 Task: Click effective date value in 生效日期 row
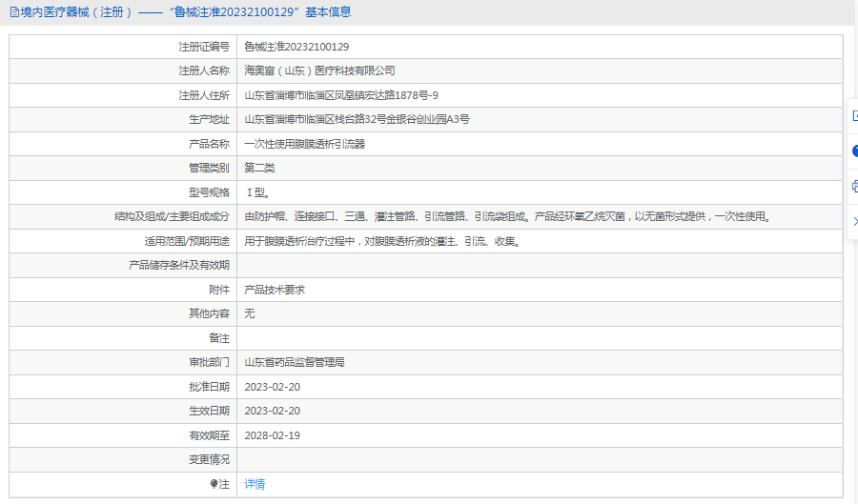tap(272, 411)
